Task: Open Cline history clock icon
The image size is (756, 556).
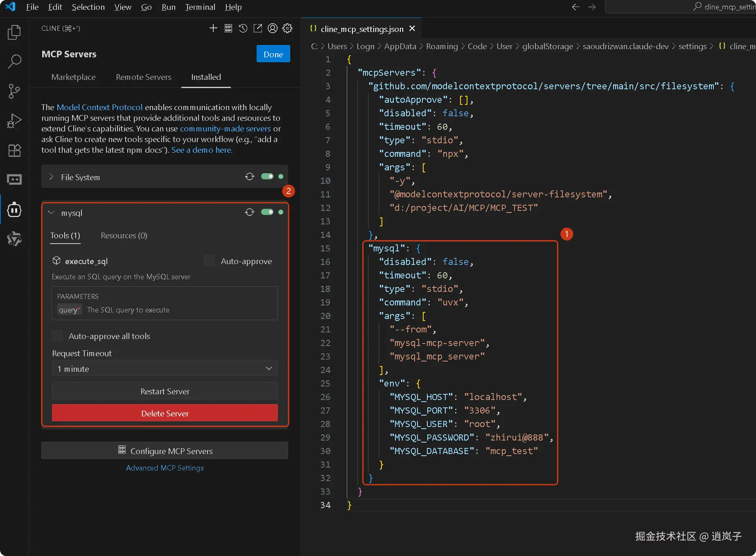Action: [243, 28]
